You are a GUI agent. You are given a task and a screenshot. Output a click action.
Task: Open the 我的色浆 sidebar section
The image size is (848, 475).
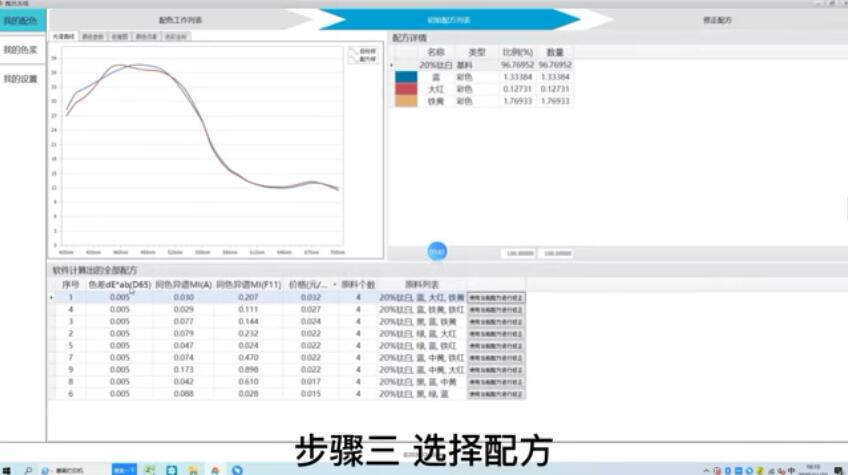coord(21,50)
